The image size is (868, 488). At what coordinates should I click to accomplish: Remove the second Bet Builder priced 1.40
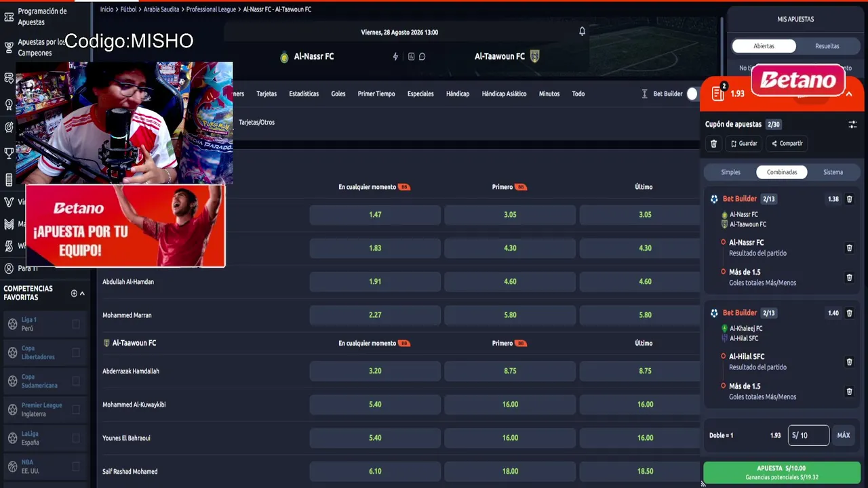[850, 313]
